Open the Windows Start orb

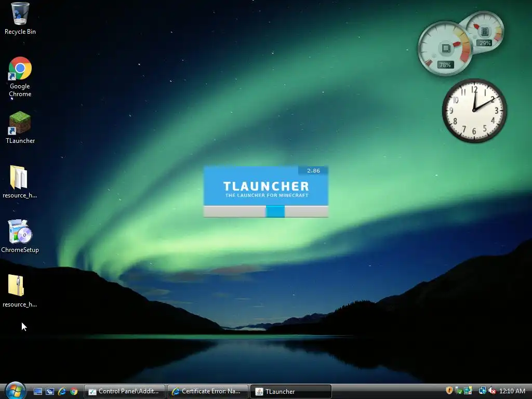(15, 391)
